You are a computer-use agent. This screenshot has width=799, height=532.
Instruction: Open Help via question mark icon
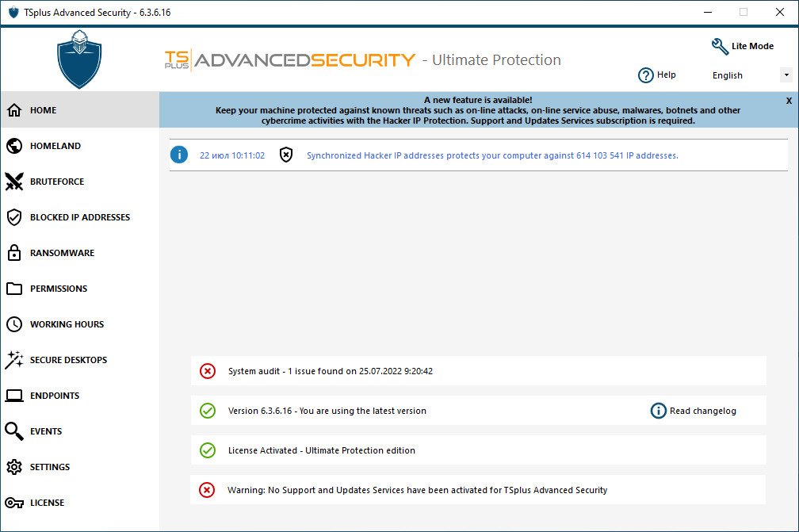click(646, 75)
